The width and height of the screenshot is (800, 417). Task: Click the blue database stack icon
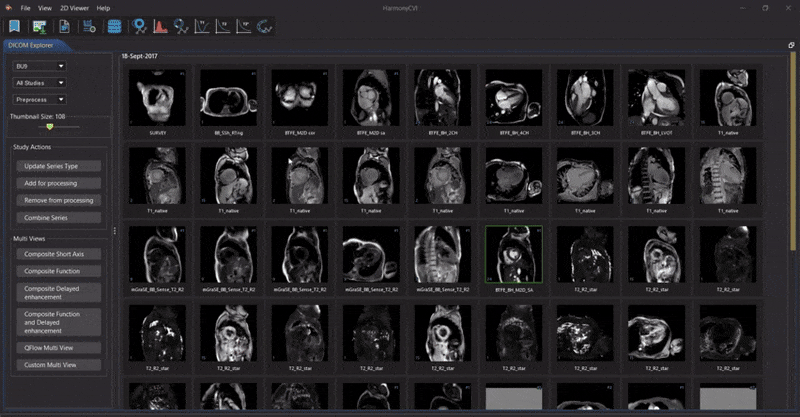point(114,27)
